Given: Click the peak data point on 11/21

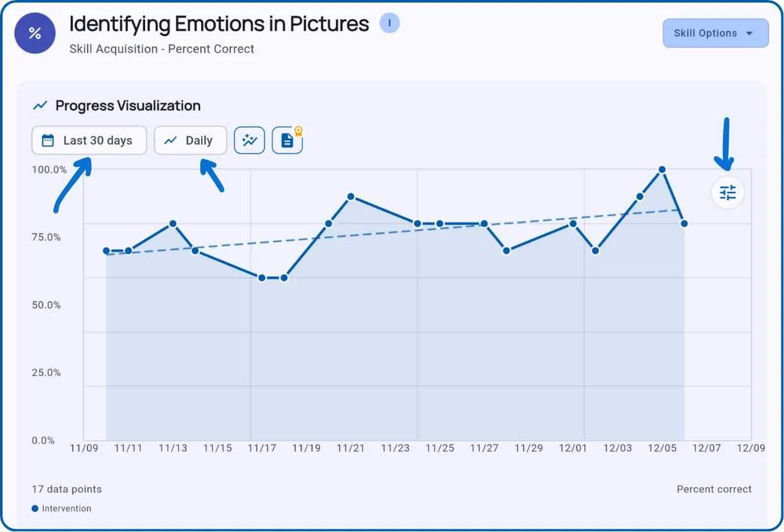Looking at the screenshot, I should 351,196.
